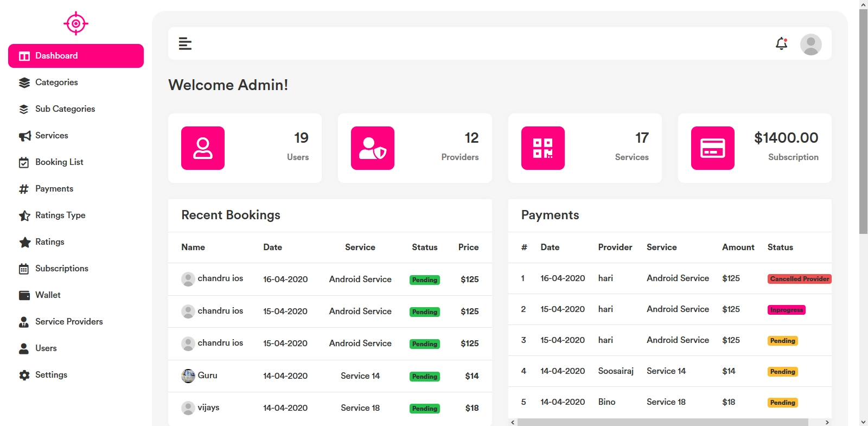Select Service Providers in the sidebar
The image size is (868, 426).
point(69,322)
